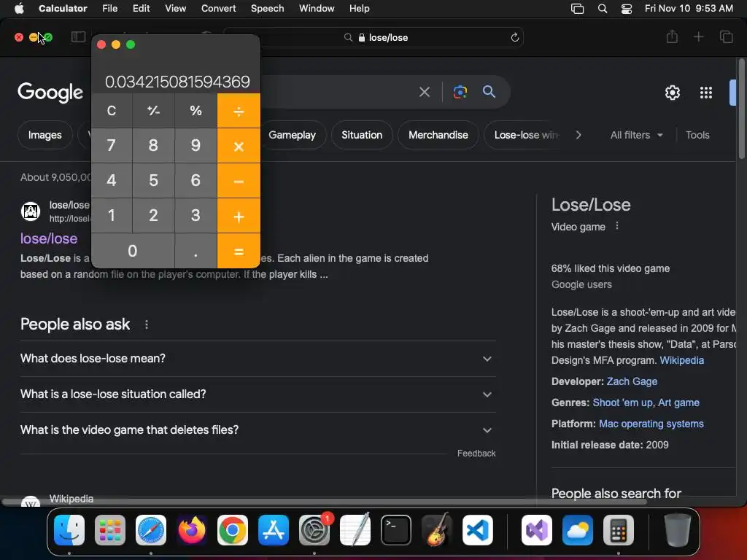747x560 pixels.
Task: Toggle sign with the plus/minus key
Action: pos(153,111)
